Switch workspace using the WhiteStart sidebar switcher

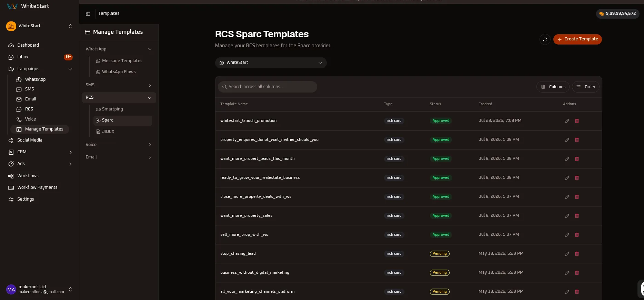tap(39, 26)
